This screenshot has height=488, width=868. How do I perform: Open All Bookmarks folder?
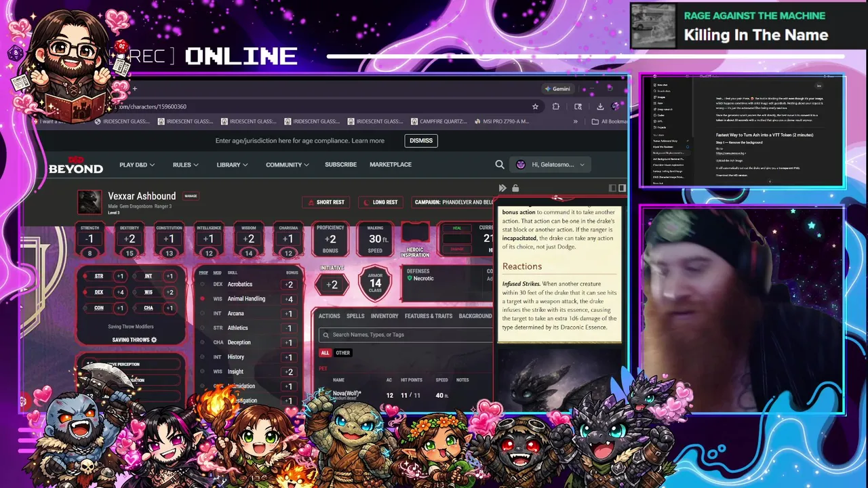[x=609, y=121]
